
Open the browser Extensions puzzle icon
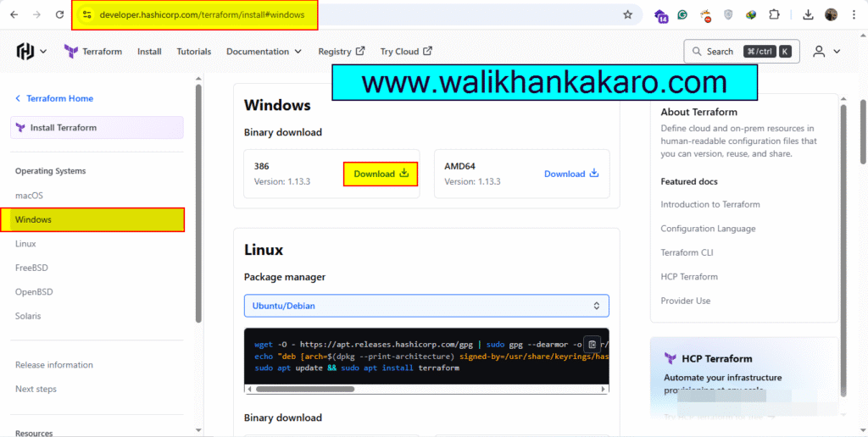click(x=774, y=14)
